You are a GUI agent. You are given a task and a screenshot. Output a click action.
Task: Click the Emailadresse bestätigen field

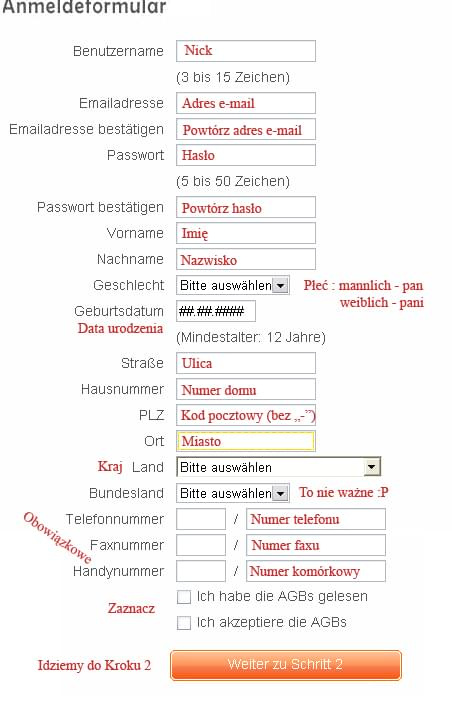(x=246, y=129)
